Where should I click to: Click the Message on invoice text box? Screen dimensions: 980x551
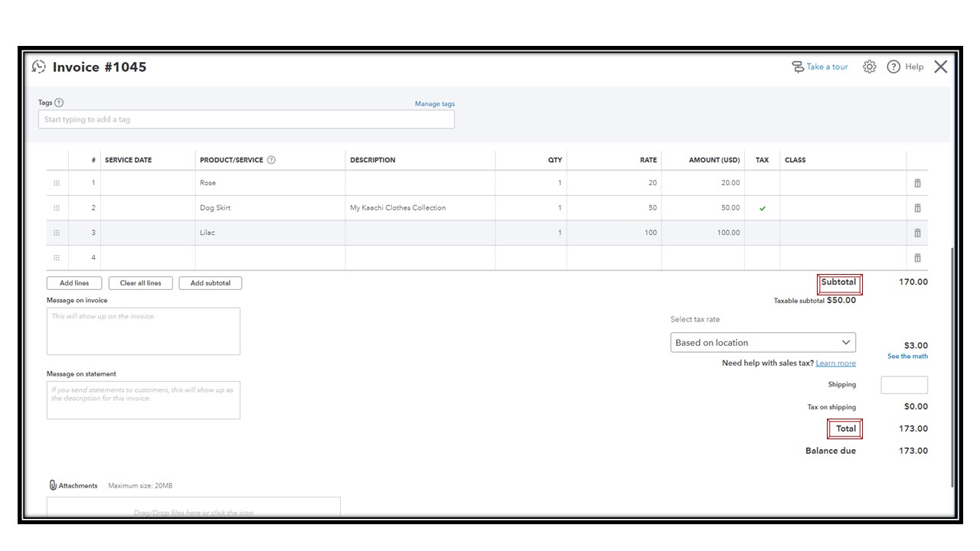pyautogui.click(x=143, y=331)
